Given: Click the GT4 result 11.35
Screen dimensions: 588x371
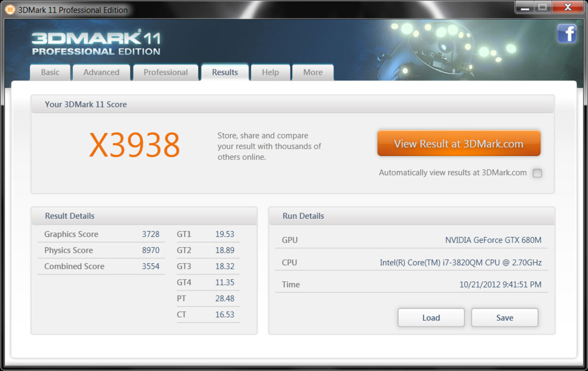Looking at the screenshot, I should [x=225, y=282].
